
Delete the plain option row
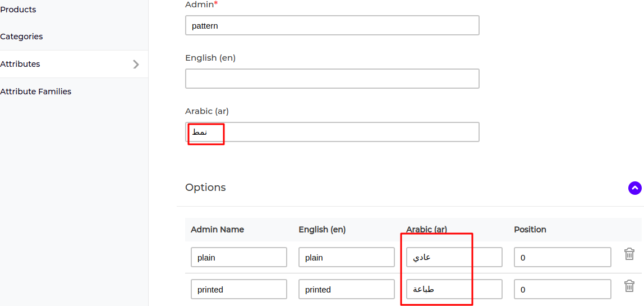(629, 254)
